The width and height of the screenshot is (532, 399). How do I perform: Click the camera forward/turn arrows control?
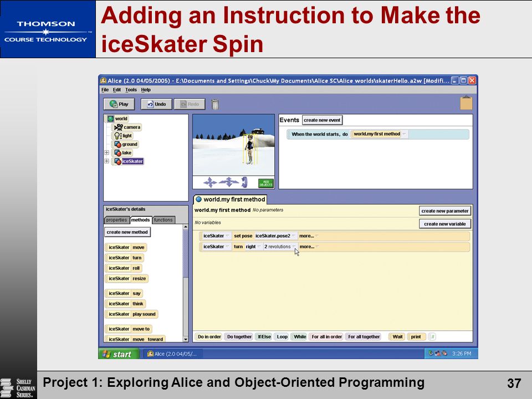tap(229, 182)
